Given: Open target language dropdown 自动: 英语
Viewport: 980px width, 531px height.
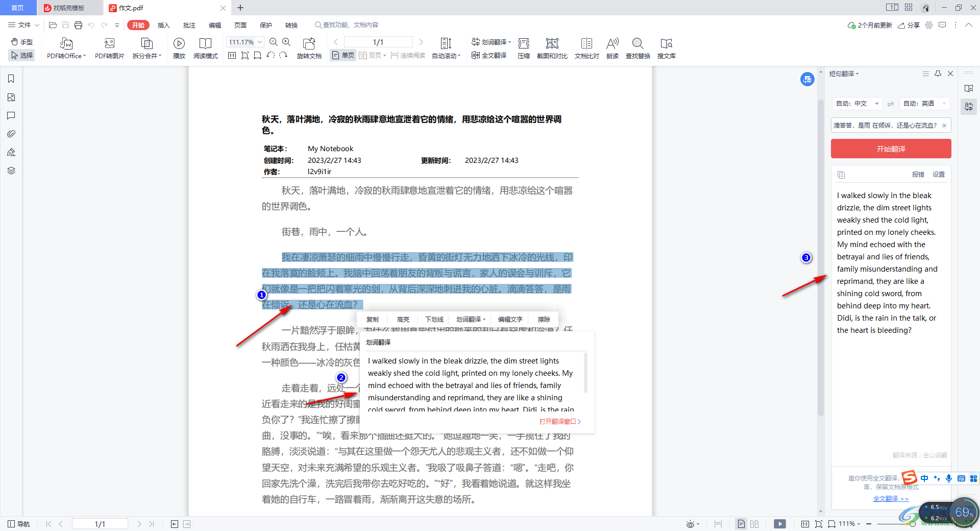Looking at the screenshot, I should point(925,104).
